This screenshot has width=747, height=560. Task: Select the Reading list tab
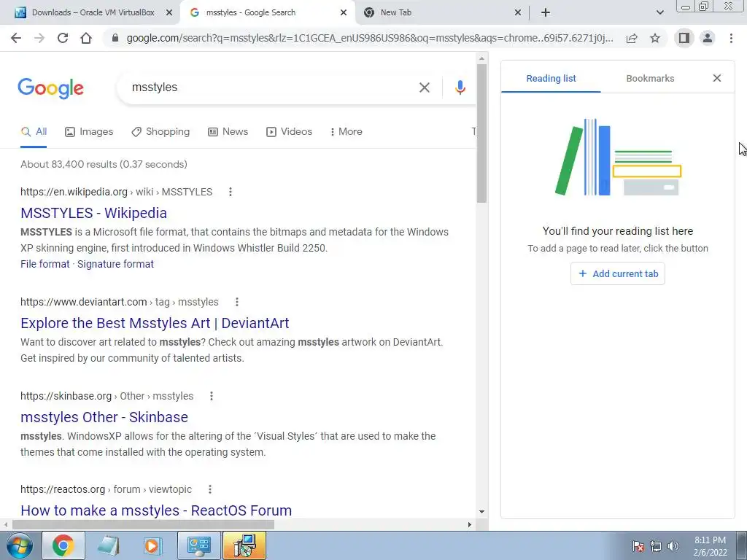tap(551, 79)
